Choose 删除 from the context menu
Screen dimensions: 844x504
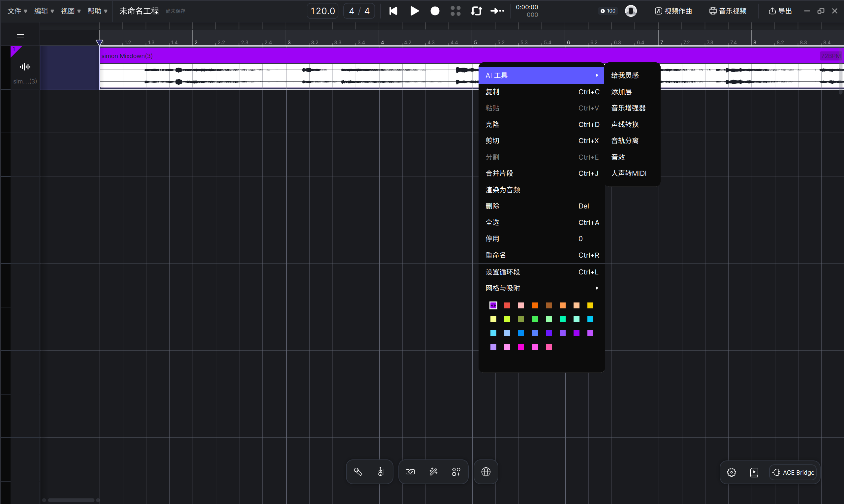tap(542, 206)
